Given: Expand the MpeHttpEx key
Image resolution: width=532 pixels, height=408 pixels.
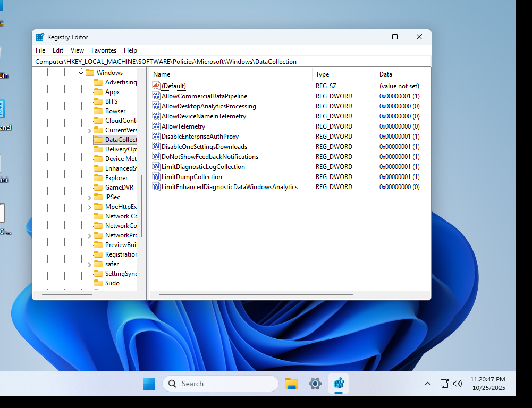Looking at the screenshot, I should (89, 207).
